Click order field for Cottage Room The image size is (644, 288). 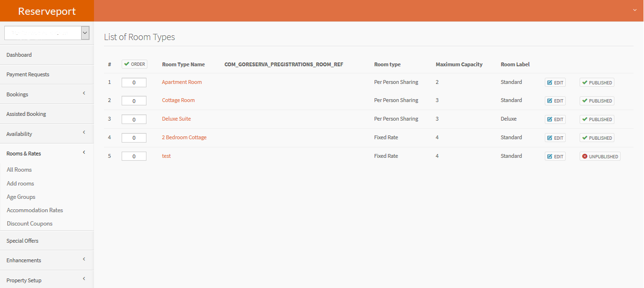[134, 101]
